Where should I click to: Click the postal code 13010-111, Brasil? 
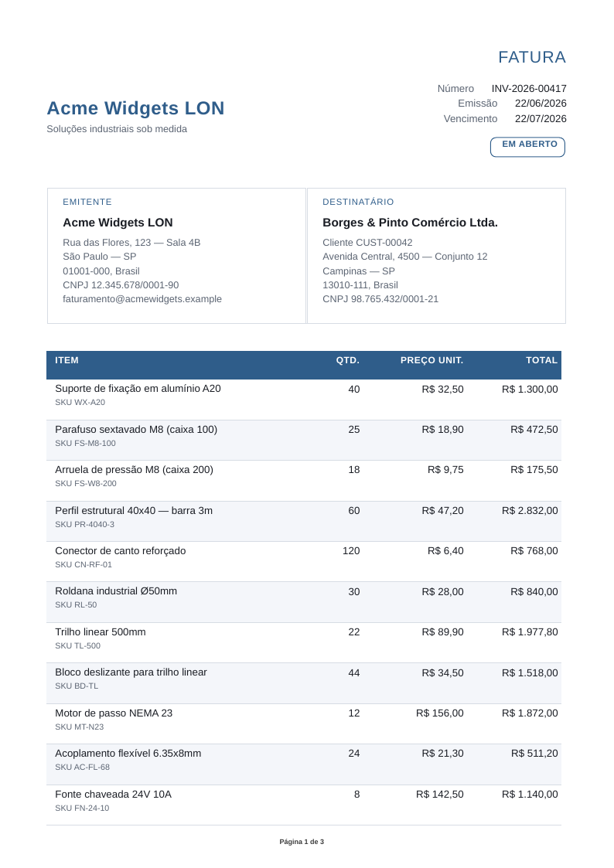360,285
